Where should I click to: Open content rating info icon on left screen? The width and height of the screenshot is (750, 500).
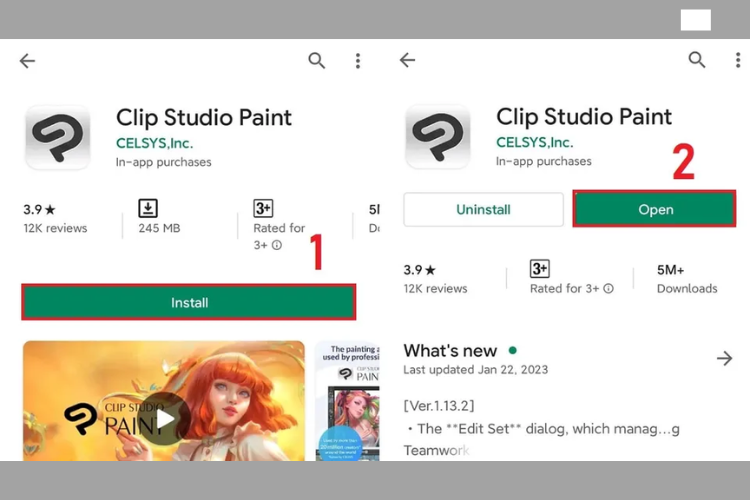(277, 245)
